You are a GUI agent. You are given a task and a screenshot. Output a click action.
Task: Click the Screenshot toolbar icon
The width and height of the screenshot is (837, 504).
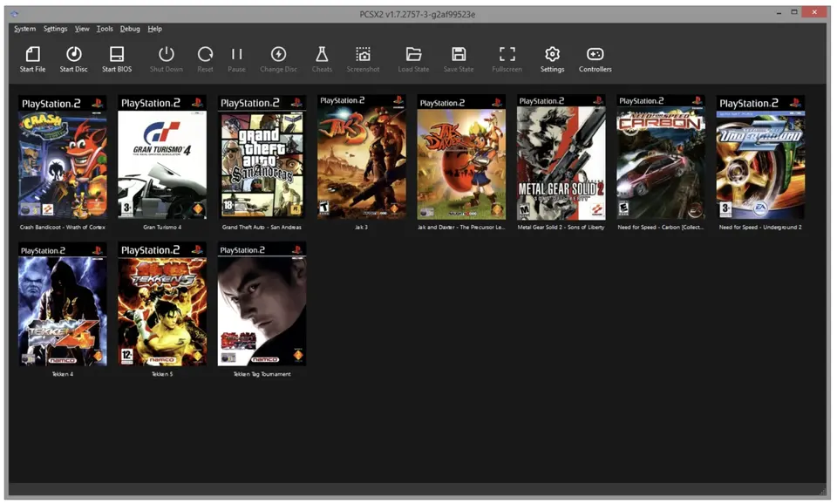(363, 54)
